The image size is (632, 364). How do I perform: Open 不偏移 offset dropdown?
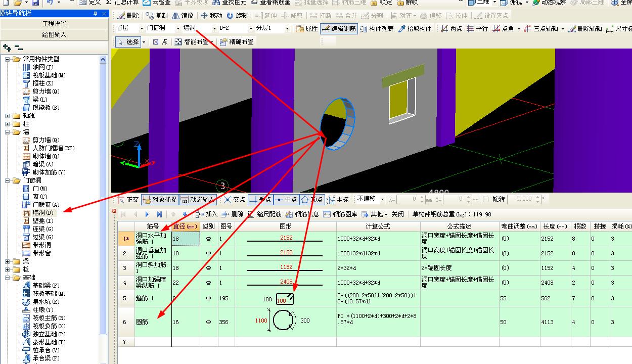382,200
